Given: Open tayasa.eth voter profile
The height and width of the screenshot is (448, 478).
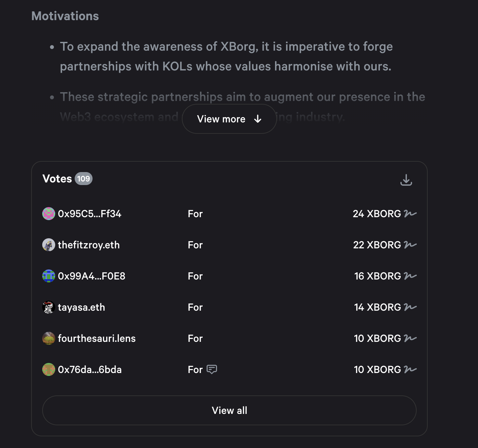Looking at the screenshot, I should [x=82, y=307].
